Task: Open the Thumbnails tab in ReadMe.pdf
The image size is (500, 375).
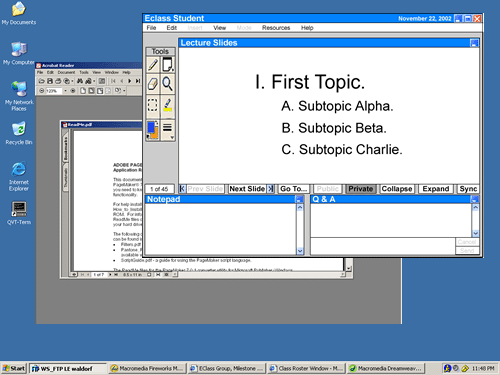Action: (x=66, y=178)
